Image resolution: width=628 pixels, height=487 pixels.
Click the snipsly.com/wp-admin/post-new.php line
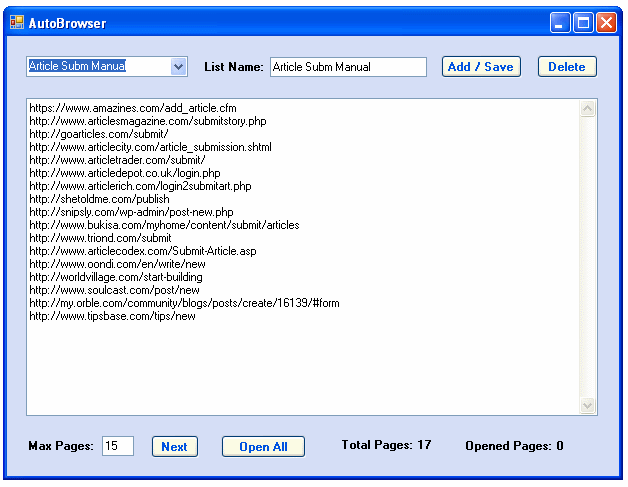click(131, 212)
